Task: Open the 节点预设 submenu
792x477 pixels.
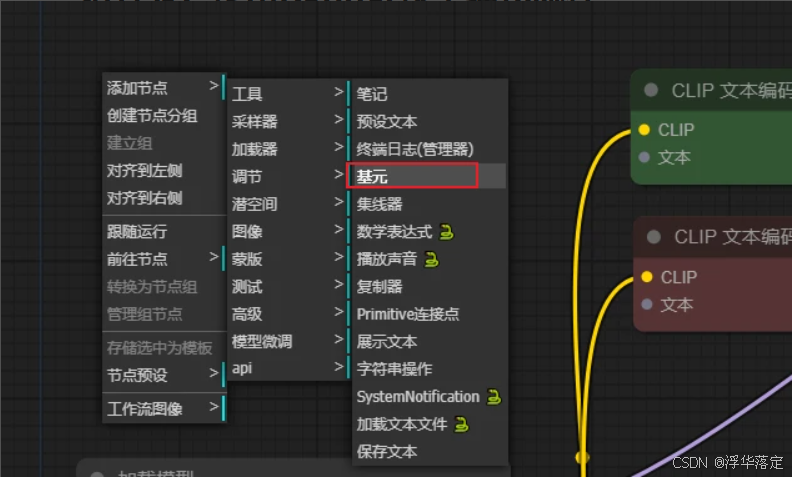Action: (x=164, y=375)
